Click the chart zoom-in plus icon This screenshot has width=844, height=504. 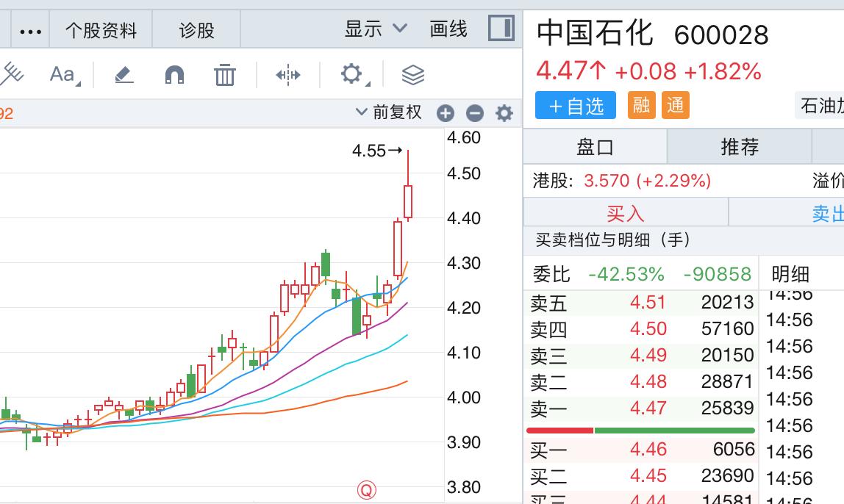click(445, 113)
